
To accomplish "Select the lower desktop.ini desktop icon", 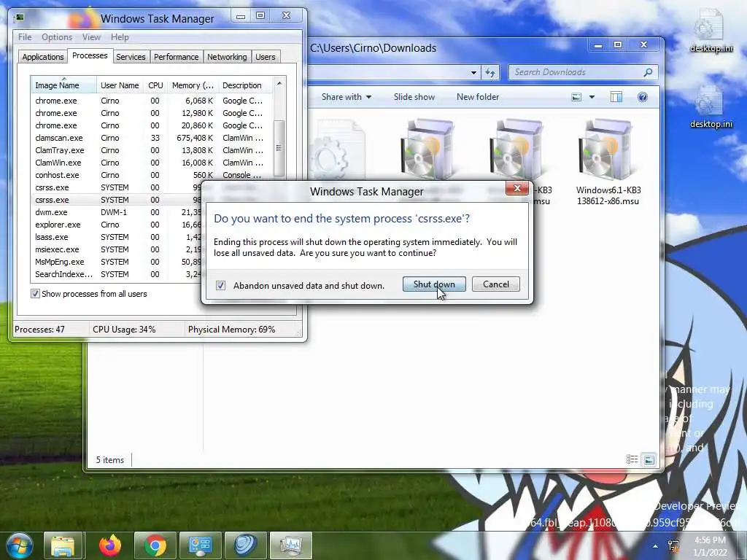I will pyautogui.click(x=711, y=106).
